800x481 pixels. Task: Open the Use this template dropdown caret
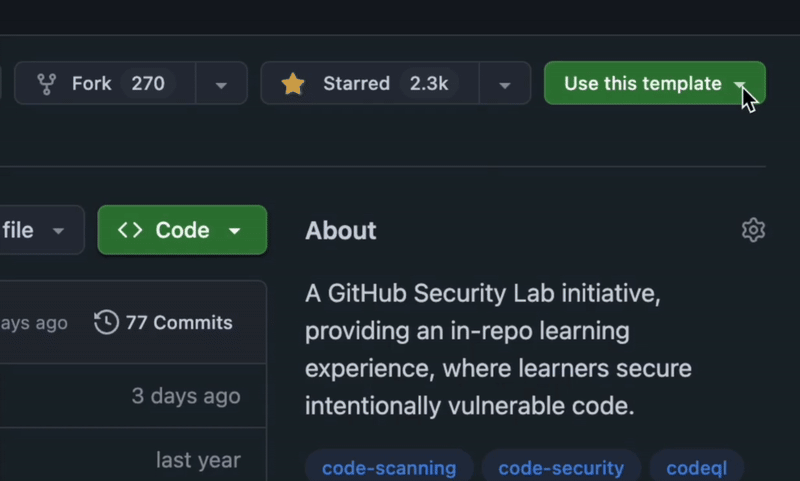coord(740,84)
